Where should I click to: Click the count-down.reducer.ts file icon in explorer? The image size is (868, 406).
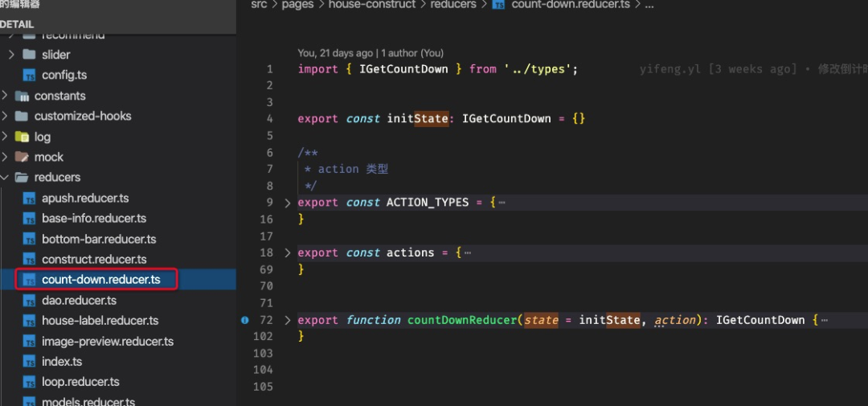(x=30, y=280)
